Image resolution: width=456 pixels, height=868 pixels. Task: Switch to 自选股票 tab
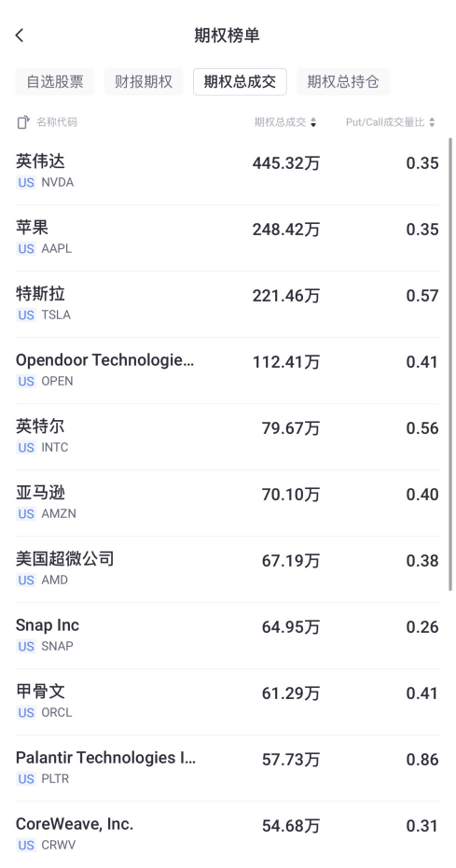pos(55,82)
